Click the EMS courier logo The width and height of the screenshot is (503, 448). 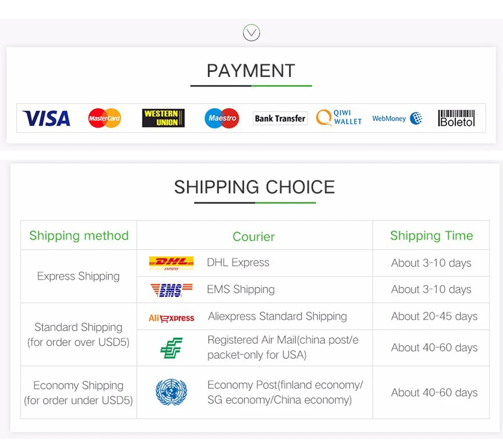172,290
